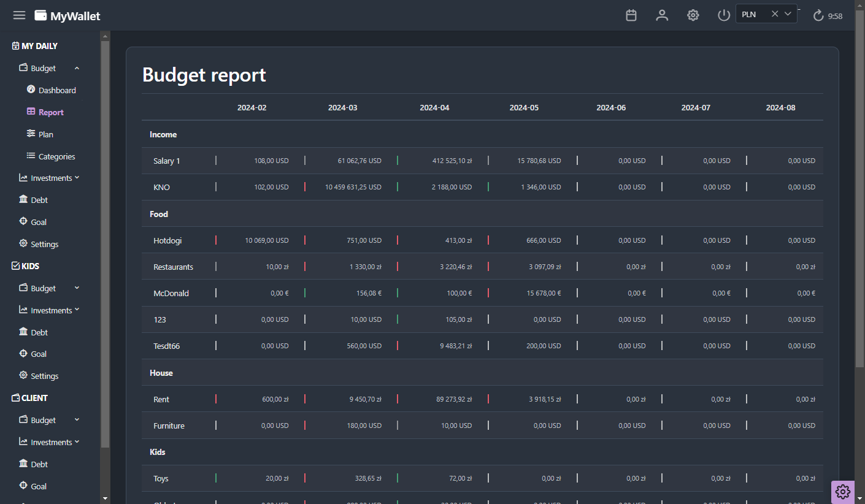Click the Toys row label

click(x=161, y=478)
